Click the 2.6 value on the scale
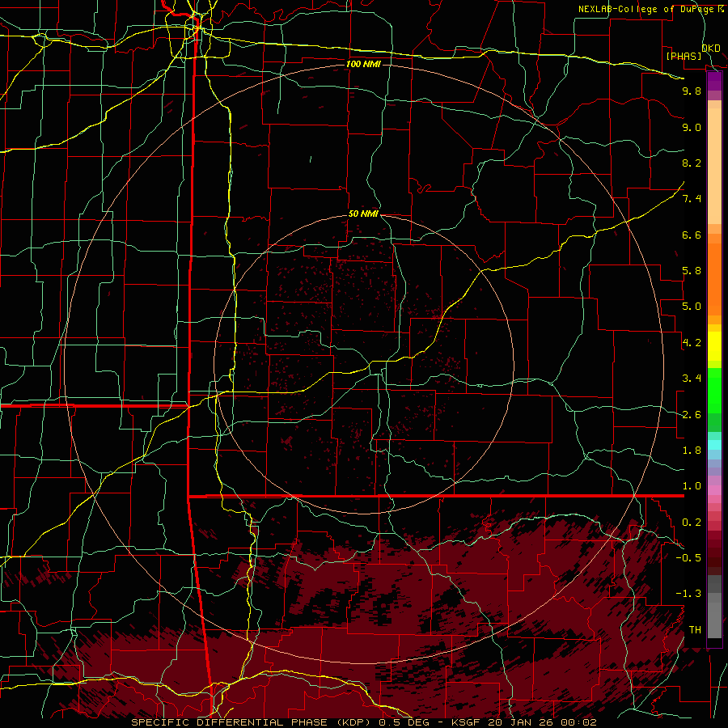Screen dimensions: 728x728 pyautogui.click(x=692, y=415)
